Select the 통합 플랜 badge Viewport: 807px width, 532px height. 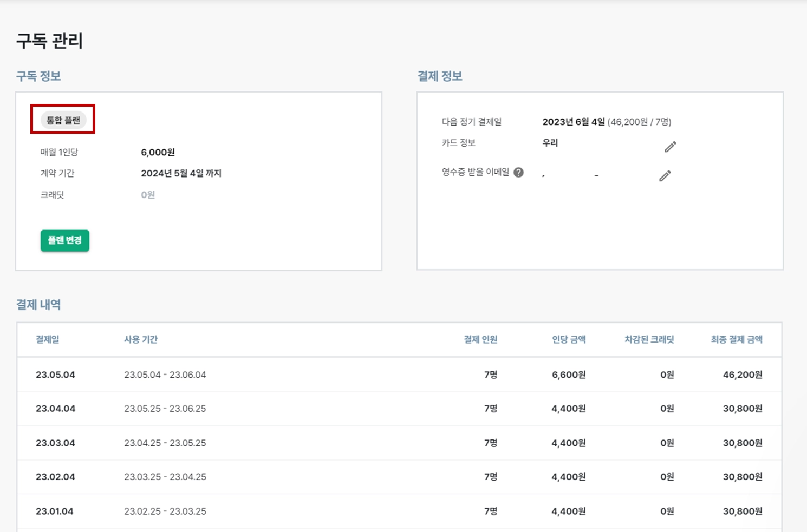pos(63,120)
